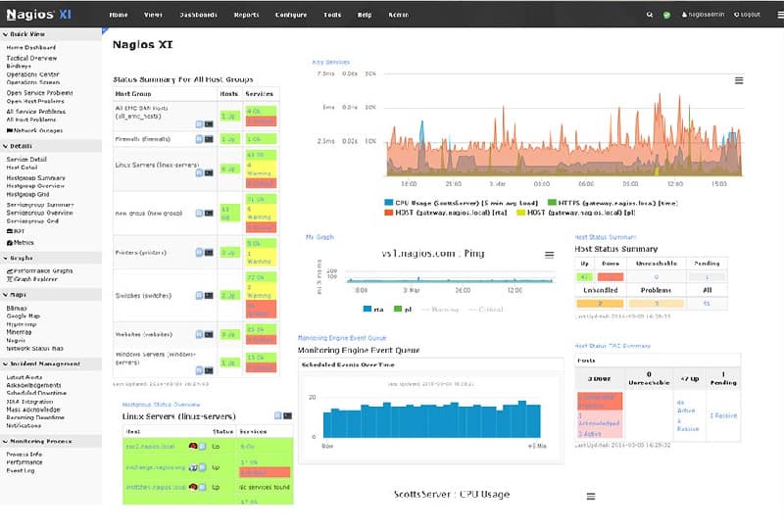Click the detail icon for Websites host group
Image resolution: width=784 pixels, height=532 pixels.
pyautogui.click(x=199, y=334)
